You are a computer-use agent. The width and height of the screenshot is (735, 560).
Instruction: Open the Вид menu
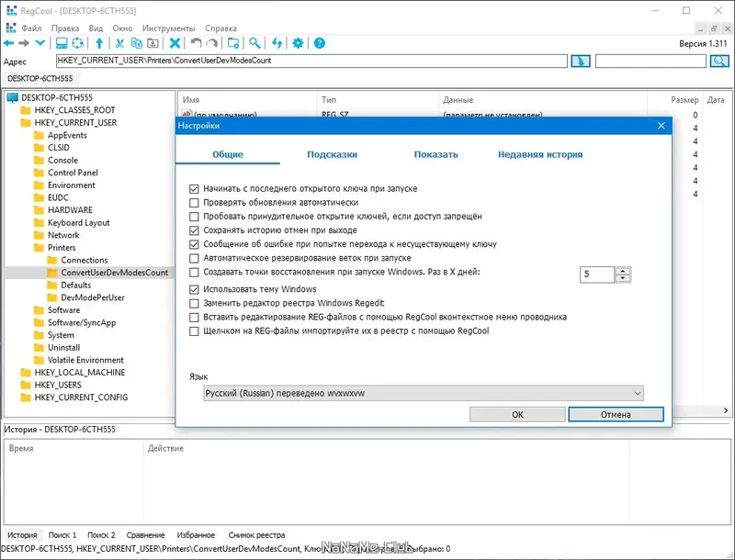96,28
